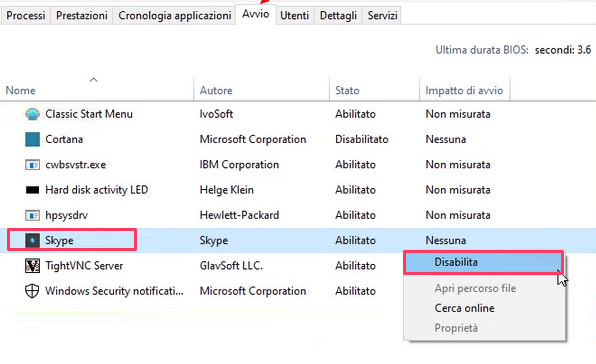Click the IvoSoft author cell
The width and height of the screenshot is (596, 364).
[216, 114]
